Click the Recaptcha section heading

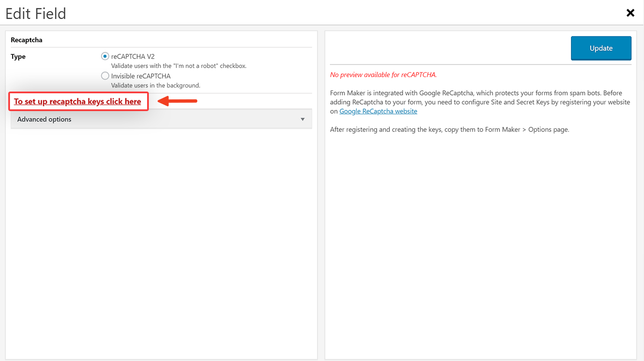[26, 40]
